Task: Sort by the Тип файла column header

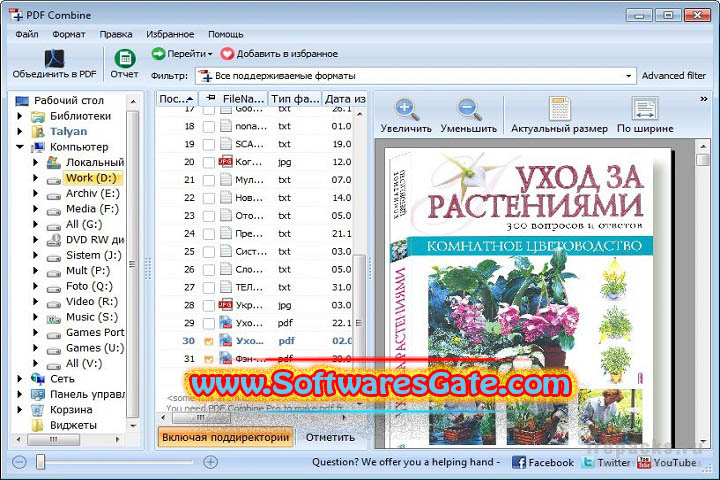Action: point(295,99)
